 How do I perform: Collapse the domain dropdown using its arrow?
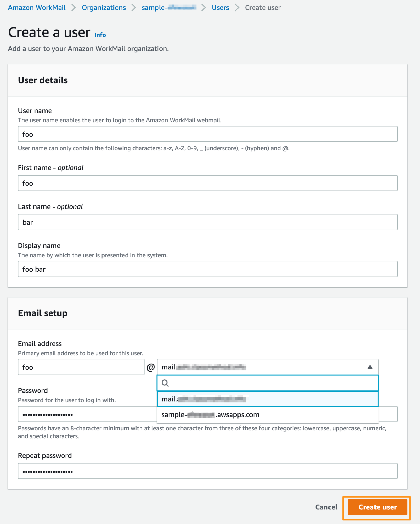click(370, 367)
